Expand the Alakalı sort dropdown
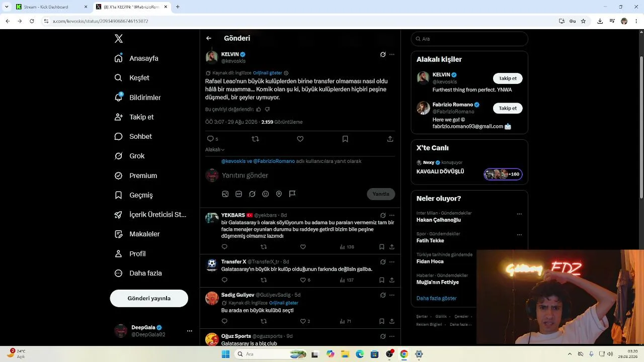 [215, 150]
